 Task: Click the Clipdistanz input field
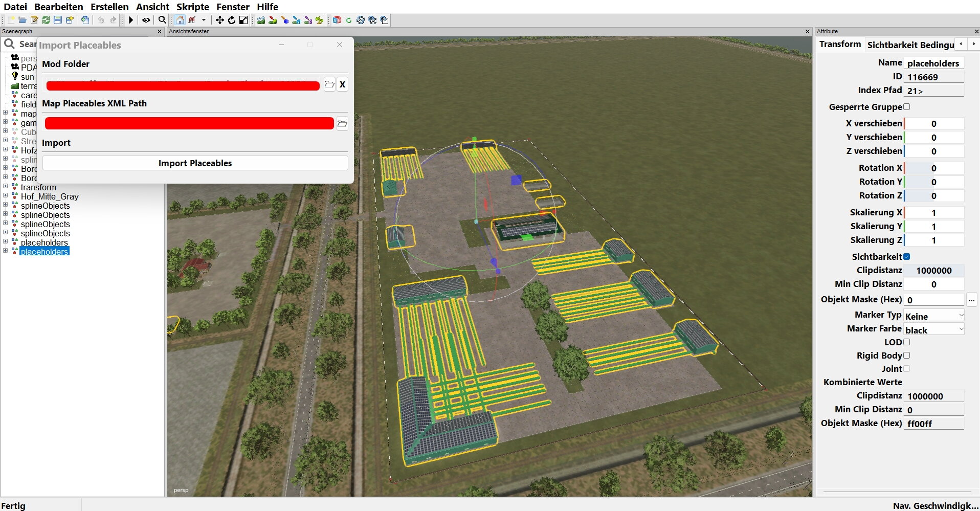click(933, 271)
